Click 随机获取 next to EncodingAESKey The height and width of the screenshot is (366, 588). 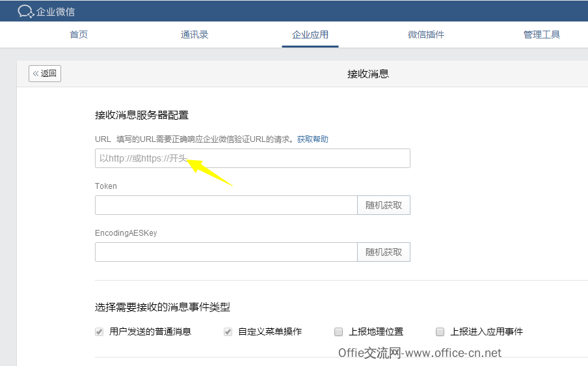[x=384, y=252]
